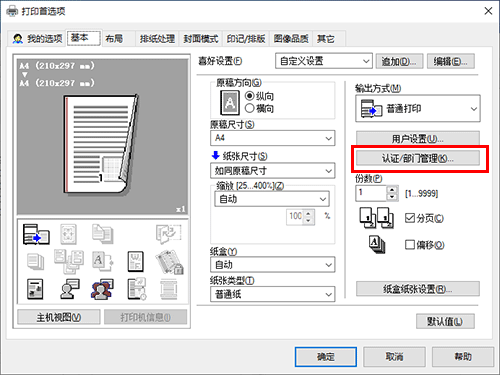Open the 纸张尺寸 如同原稿尺寸 dropdown
Viewport: 500px width, 375px height.
(272, 171)
